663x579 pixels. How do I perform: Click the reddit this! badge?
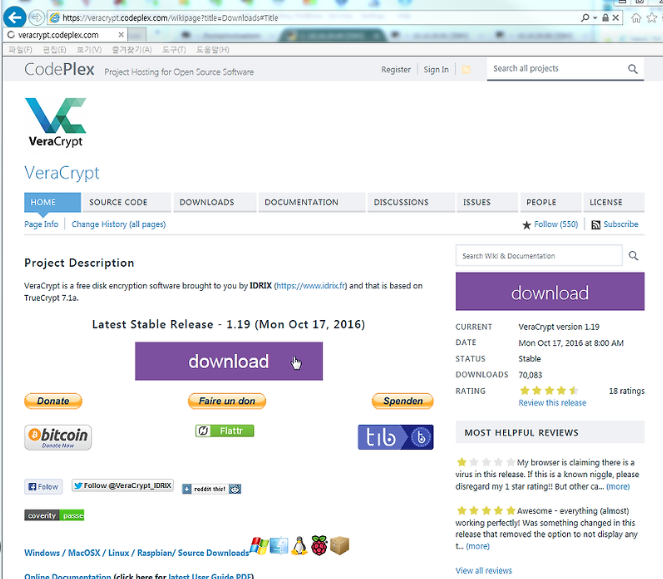[x=211, y=489]
